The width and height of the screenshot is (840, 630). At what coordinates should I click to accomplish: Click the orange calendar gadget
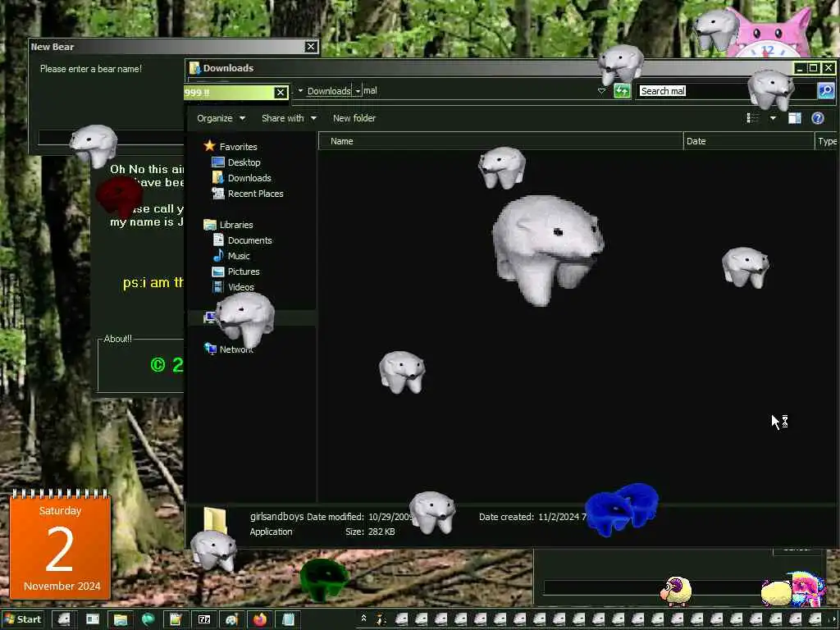pos(60,545)
